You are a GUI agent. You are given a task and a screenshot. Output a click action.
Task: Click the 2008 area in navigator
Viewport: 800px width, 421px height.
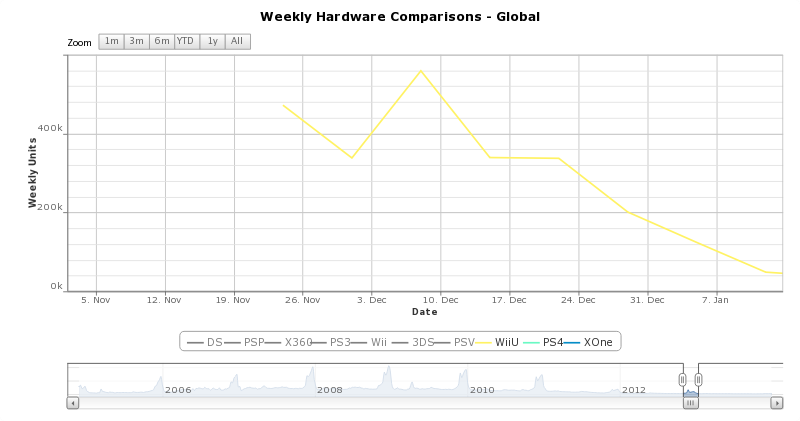(330, 390)
